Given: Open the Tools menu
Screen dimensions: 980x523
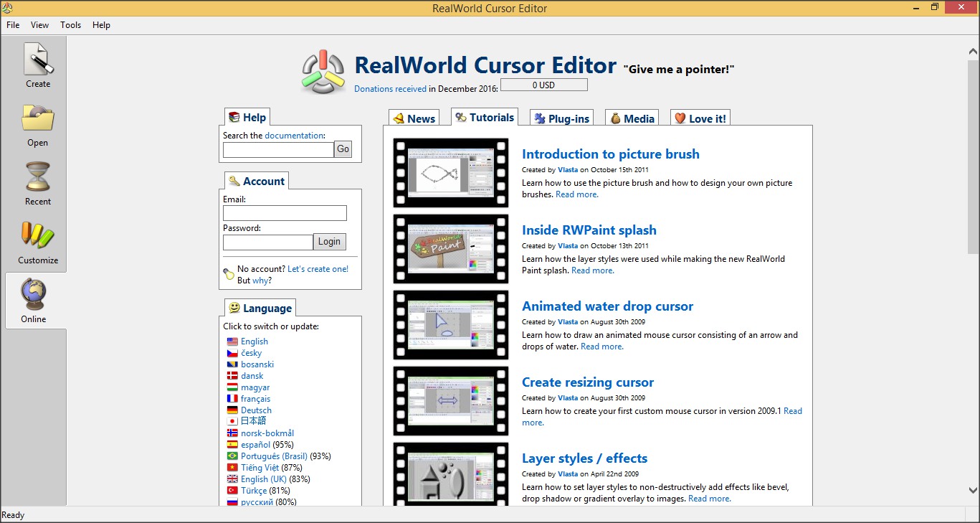Looking at the screenshot, I should click(70, 24).
